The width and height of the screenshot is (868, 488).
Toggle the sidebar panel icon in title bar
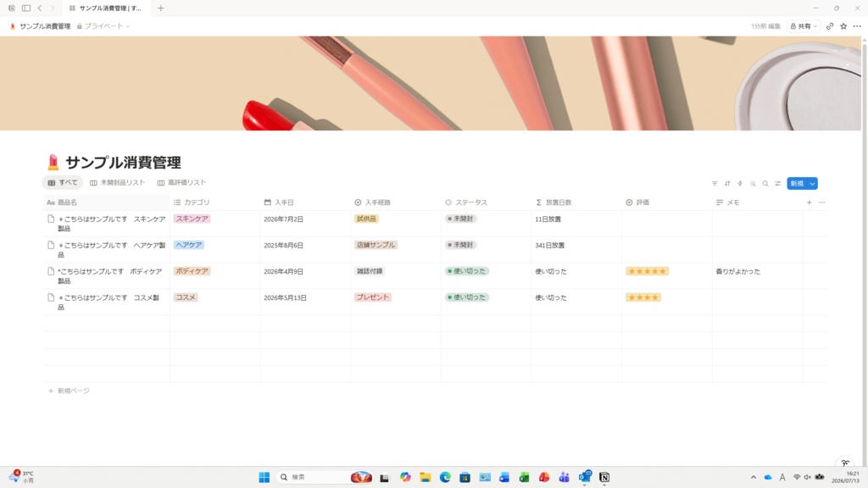click(x=26, y=8)
